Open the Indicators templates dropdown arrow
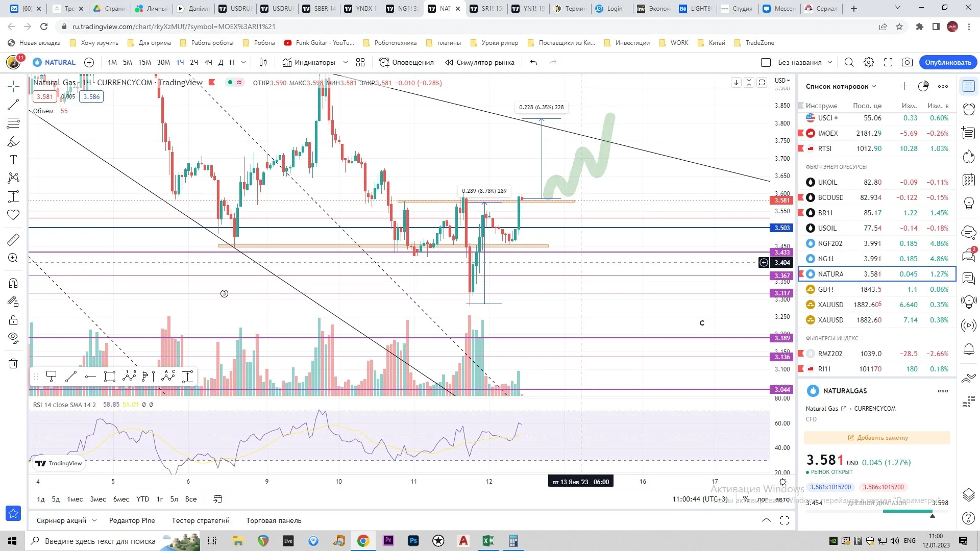The height and width of the screenshot is (551, 980). [x=346, y=62]
